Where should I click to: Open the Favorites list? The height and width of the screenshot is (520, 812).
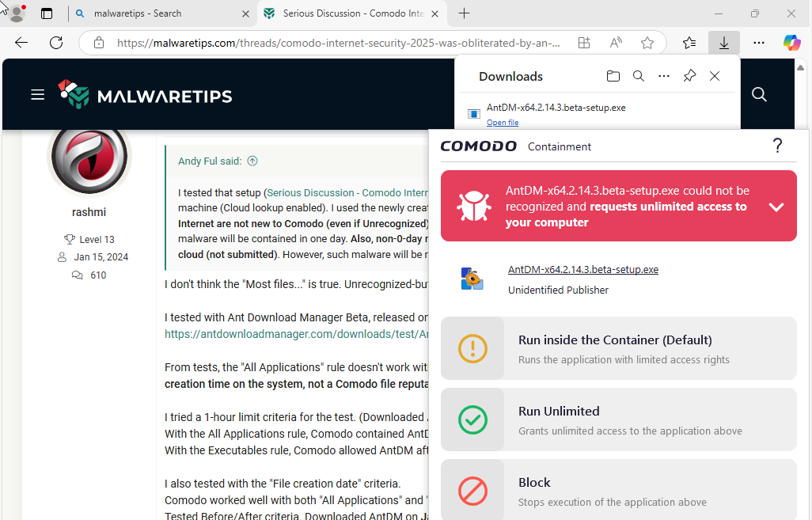click(689, 43)
